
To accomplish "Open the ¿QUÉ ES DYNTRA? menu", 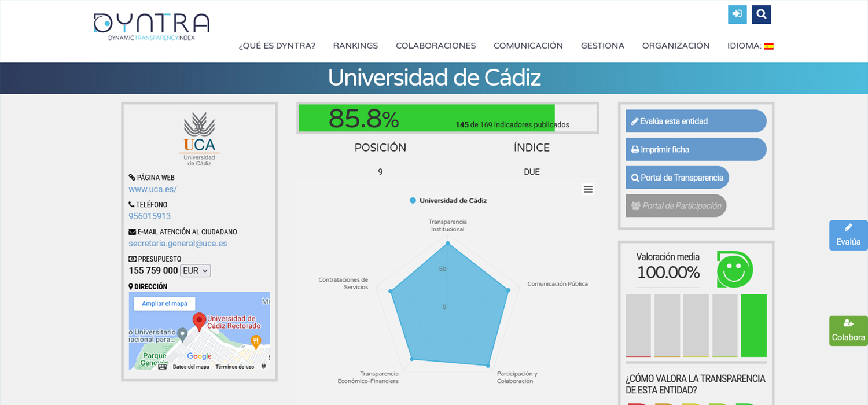I will (x=277, y=46).
